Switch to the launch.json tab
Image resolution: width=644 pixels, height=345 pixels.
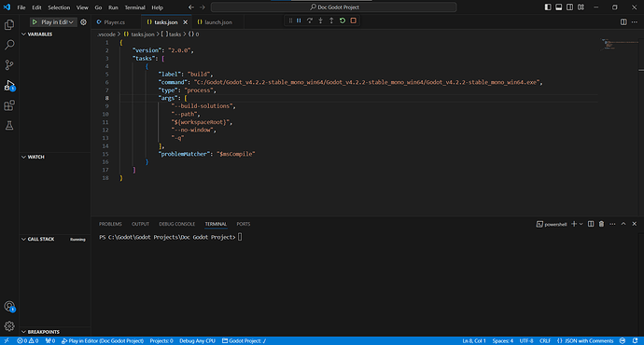click(x=215, y=22)
